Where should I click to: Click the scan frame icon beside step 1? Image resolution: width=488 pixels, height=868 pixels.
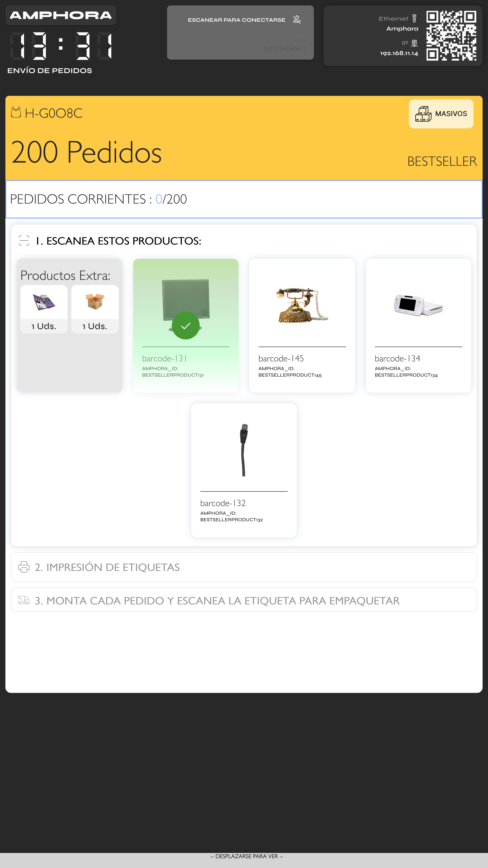[24, 241]
